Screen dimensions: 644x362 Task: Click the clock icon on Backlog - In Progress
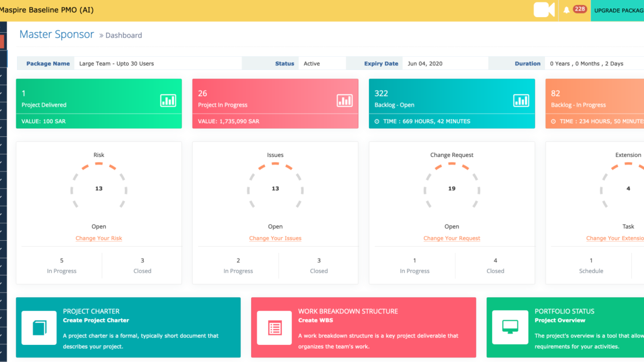click(x=554, y=121)
